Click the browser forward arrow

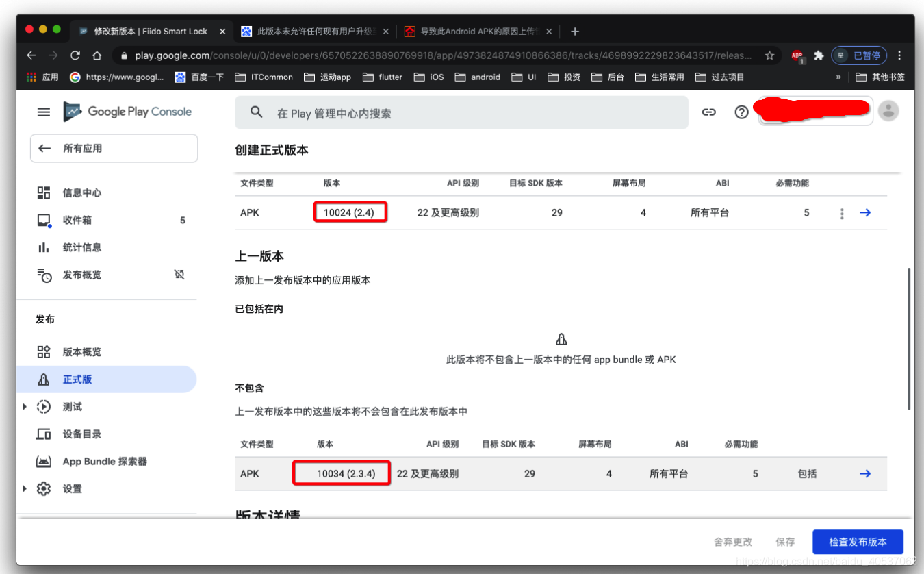pos(53,55)
